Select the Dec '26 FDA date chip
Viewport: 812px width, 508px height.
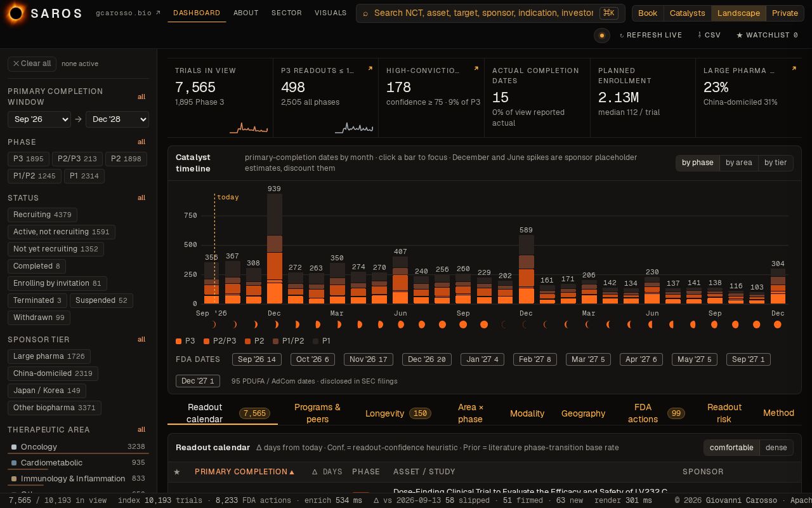pyautogui.click(x=427, y=359)
